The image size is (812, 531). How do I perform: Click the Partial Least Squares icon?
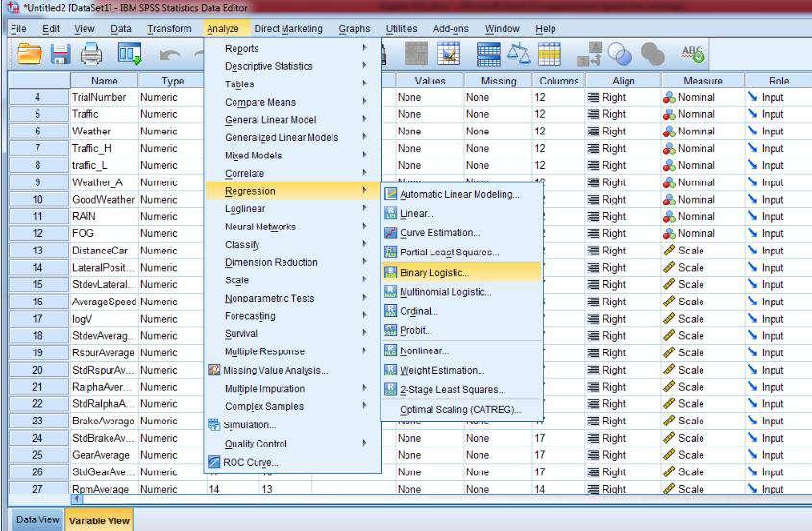click(390, 252)
